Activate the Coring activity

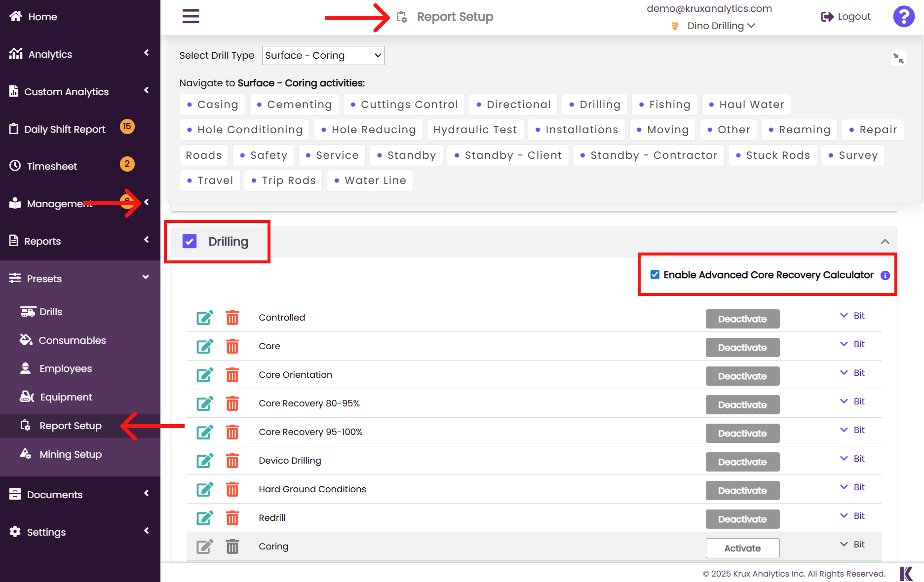click(x=742, y=548)
